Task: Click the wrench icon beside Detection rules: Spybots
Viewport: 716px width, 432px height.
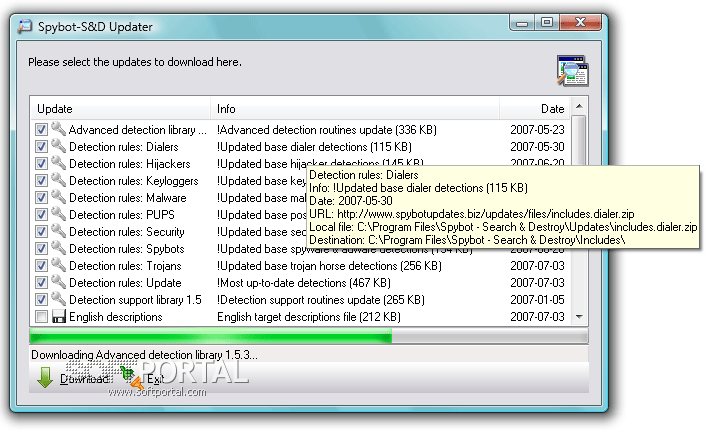Action: pyautogui.click(x=58, y=248)
